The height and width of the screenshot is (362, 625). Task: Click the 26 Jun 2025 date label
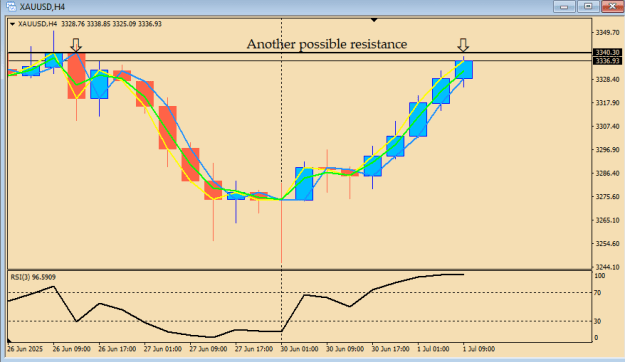coord(25,349)
